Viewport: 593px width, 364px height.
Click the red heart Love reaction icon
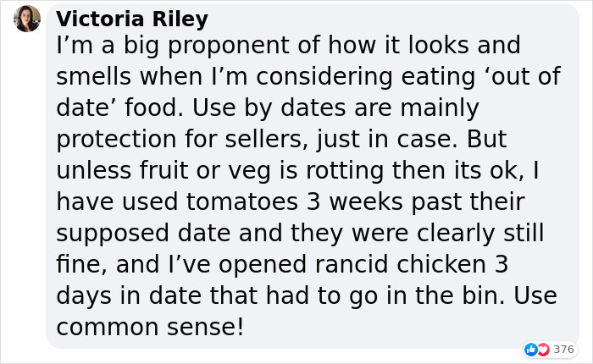[542, 350]
